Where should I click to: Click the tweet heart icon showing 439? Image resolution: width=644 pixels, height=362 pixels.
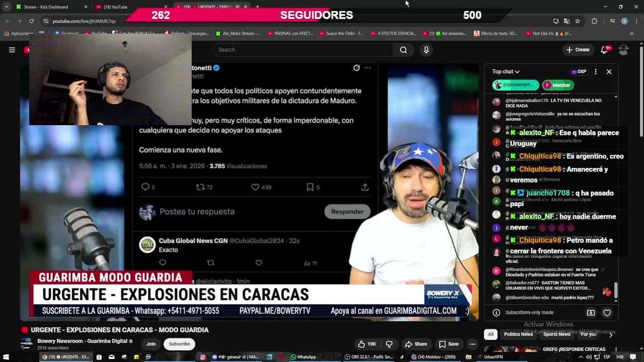pos(256,187)
